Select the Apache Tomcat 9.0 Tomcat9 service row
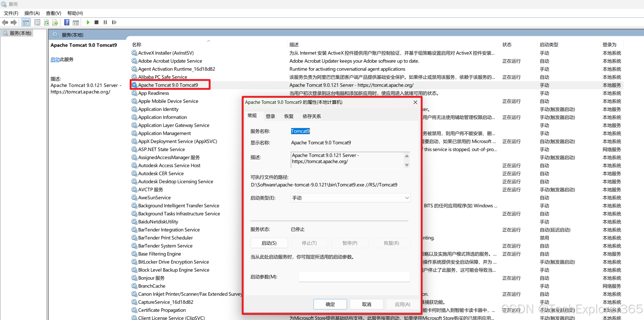The width and height of the screenshot is (644, 320). 377,85
